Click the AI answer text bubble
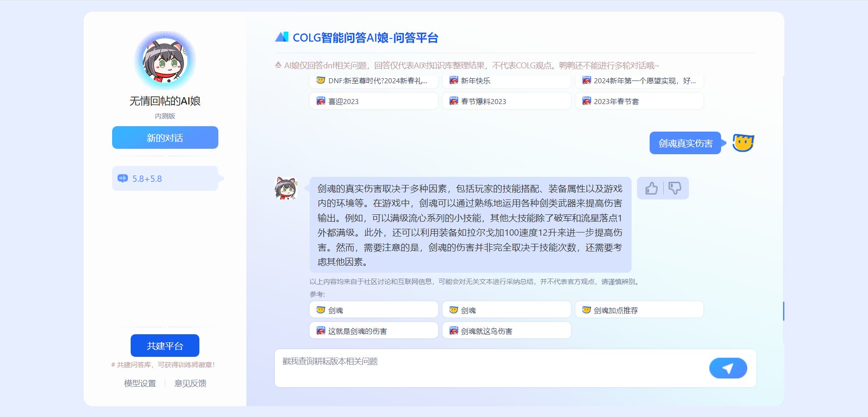The height and width of the screenshot is (417, 868). tap(470, 225)
